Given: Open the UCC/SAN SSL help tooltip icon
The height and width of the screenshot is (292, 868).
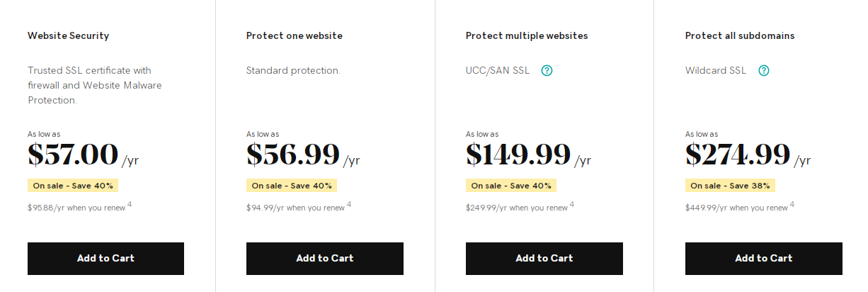Looking at the screenshot, I should pos(547,70).
